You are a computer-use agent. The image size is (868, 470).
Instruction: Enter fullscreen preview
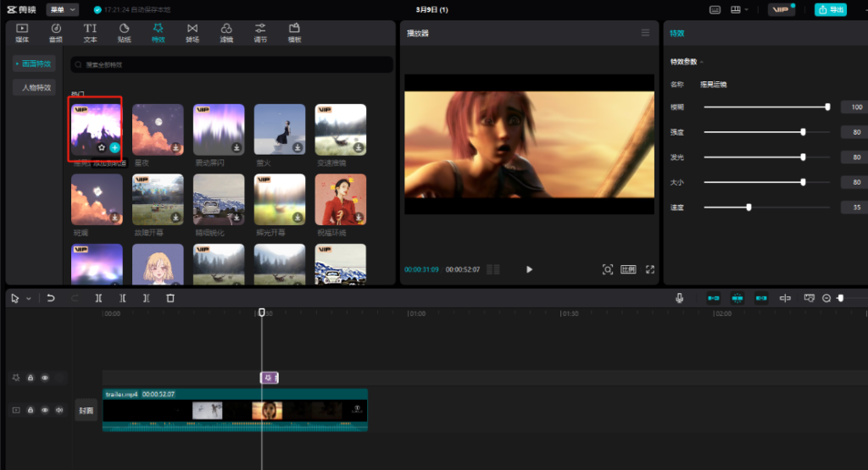(650, 269)
